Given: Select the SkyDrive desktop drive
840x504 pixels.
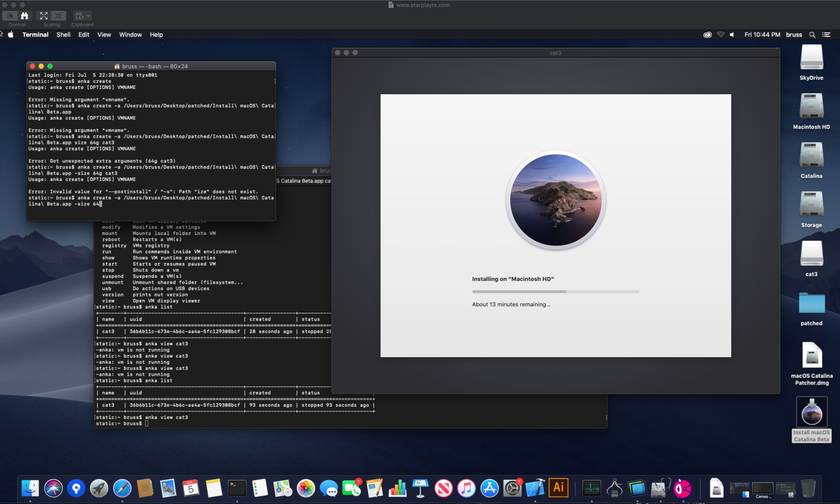Looking at the screenshot, I should coord(812,62).
